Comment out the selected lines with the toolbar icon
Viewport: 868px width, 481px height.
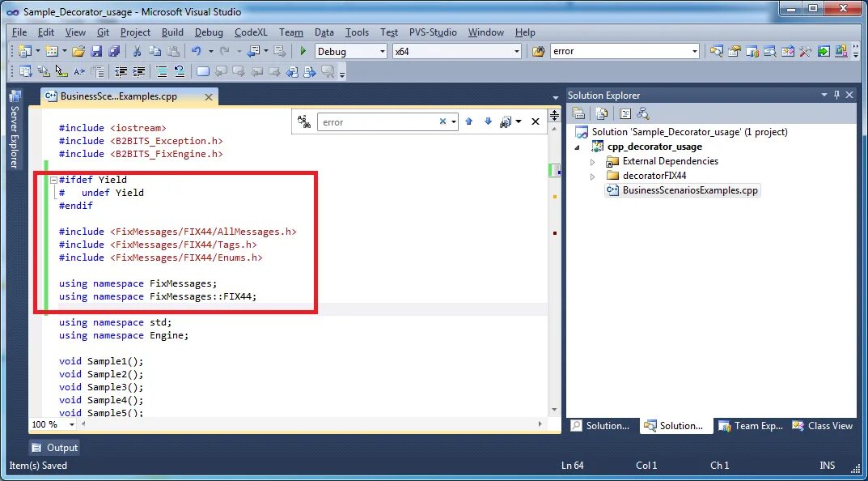pos(162,71)
